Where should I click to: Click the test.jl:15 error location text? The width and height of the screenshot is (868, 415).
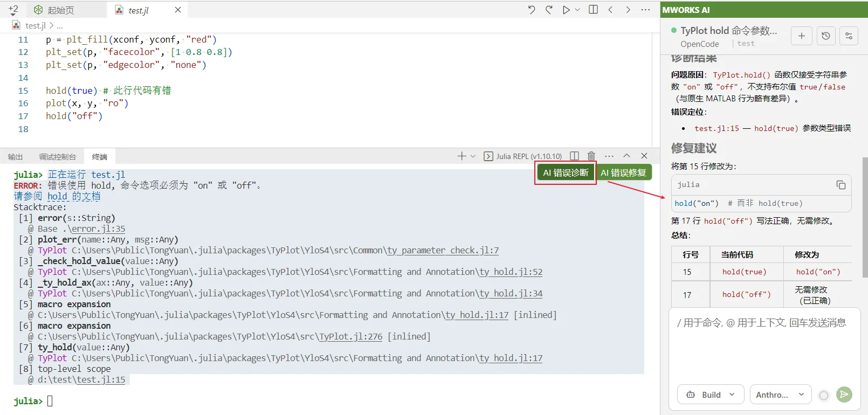pyautogui.click(x=717, y=128)
